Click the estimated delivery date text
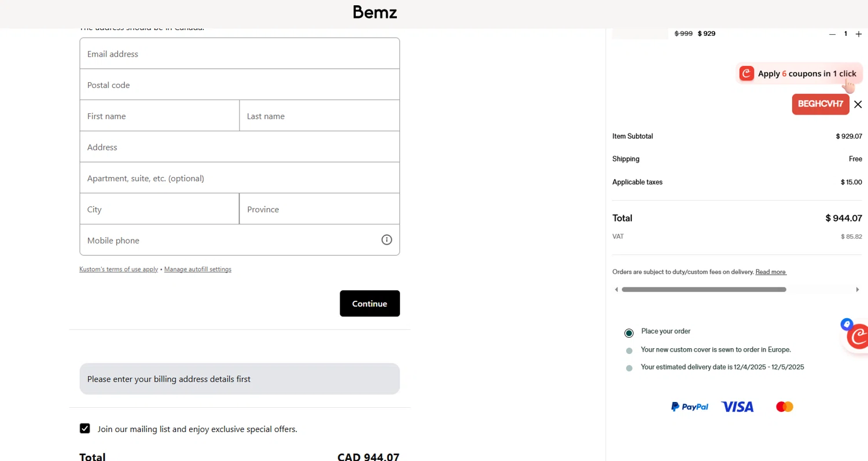The width and height of the screenshot is (868, 461). coord(723,367)
